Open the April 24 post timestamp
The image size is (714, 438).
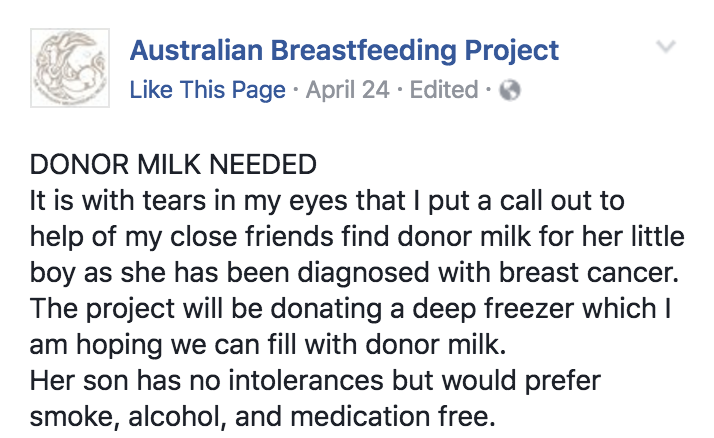(x=347, y=90)
